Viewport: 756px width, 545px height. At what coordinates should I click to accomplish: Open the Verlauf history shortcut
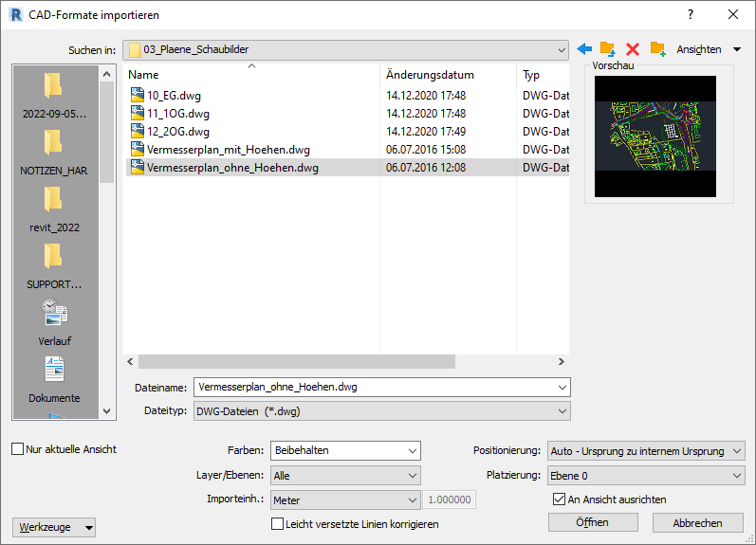point(54,321)
